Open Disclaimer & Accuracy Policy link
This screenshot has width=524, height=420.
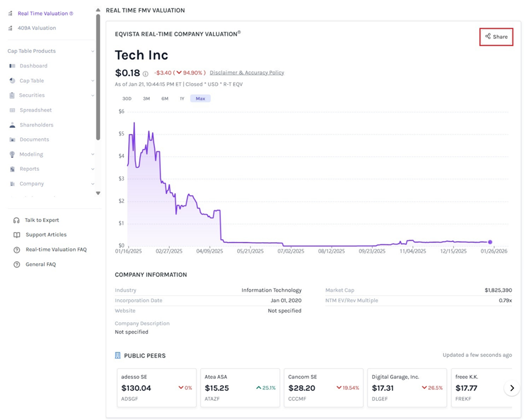click(x=247, y=73)
